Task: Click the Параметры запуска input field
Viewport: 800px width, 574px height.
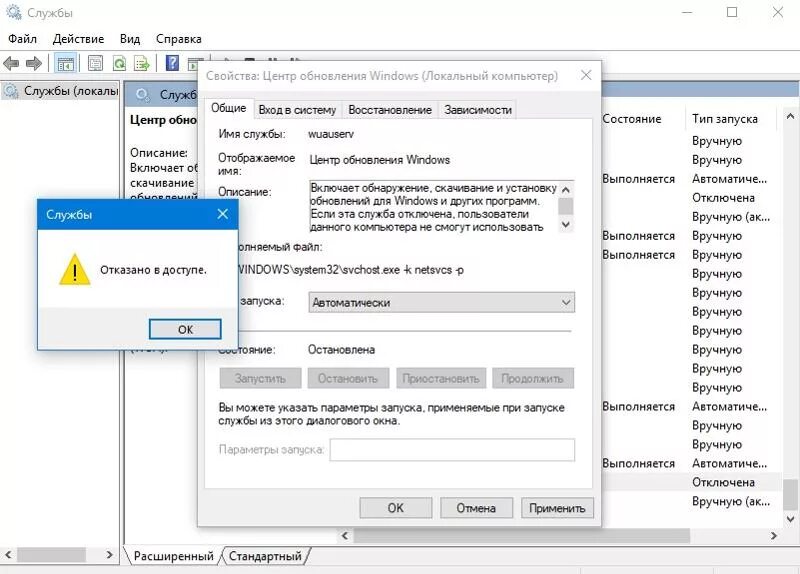Action: [x=452, y=450]
